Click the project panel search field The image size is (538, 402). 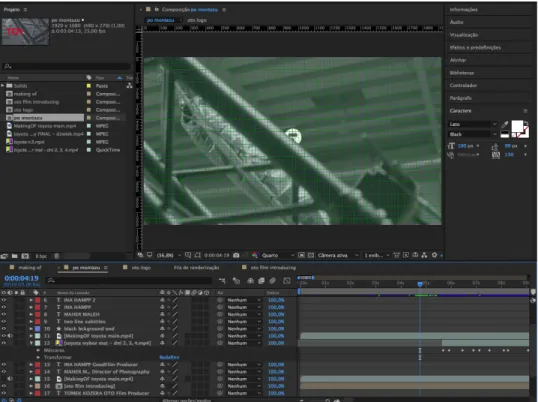[66, 66]
